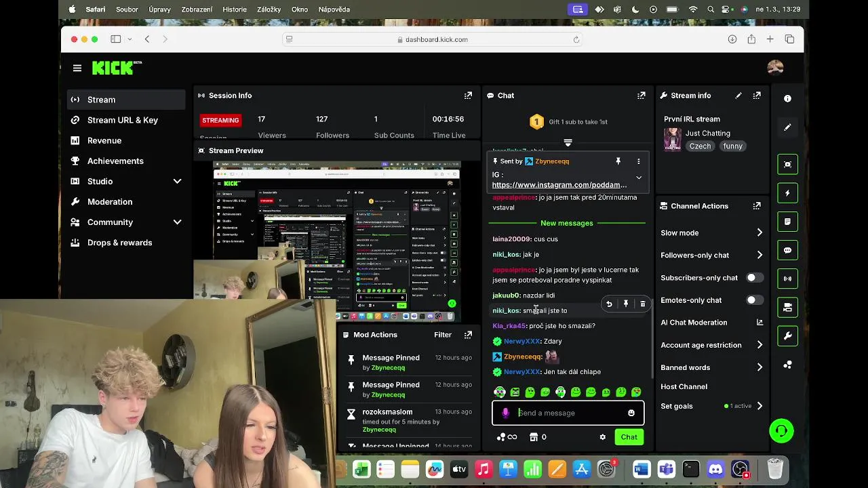Pop out the Mod Actions panel
The height and width of the screenshot is (488, 868).
click(468, 335)
